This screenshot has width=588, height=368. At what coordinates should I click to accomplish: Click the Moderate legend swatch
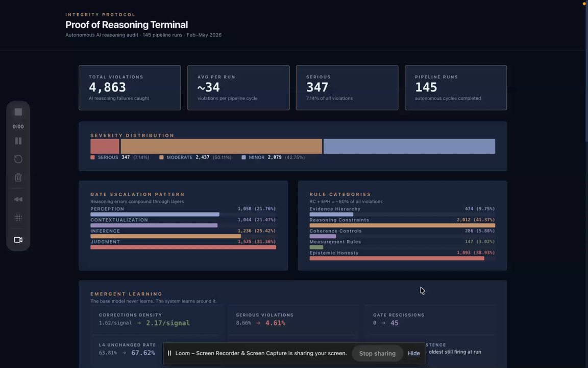pyautogui.click(x=161, y=157)
